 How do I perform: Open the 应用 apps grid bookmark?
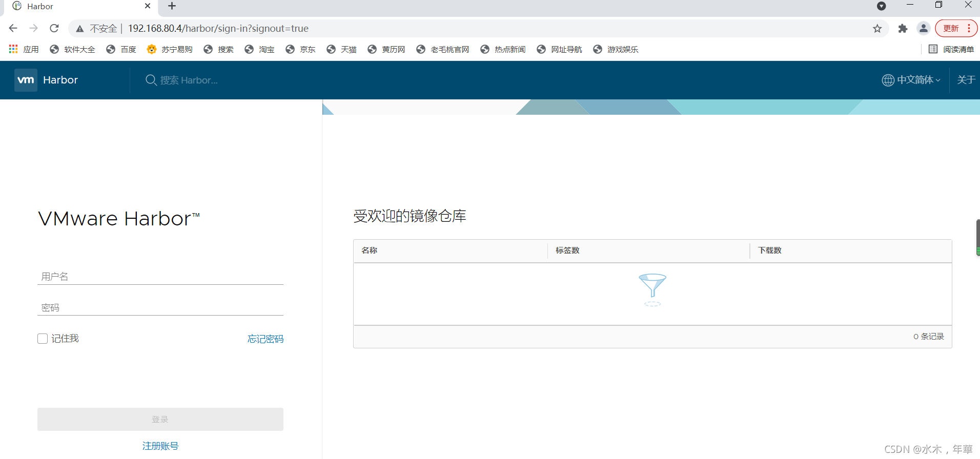coord(24,49)
